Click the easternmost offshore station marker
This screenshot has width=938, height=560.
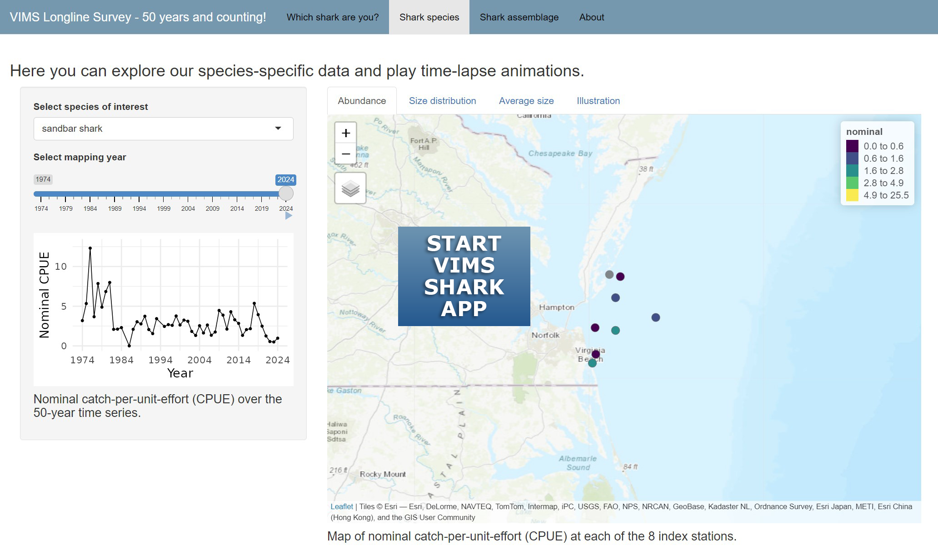[655, 317]
